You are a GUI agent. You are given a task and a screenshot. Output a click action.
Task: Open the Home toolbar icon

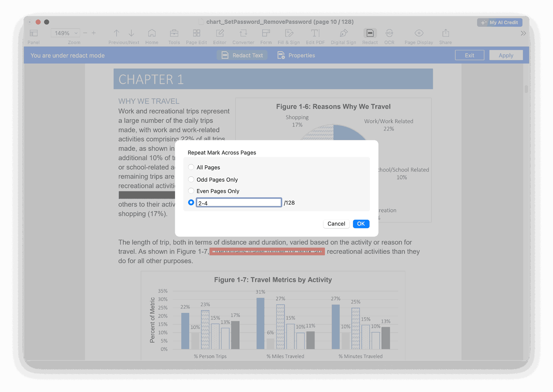(x=152, y=33)
